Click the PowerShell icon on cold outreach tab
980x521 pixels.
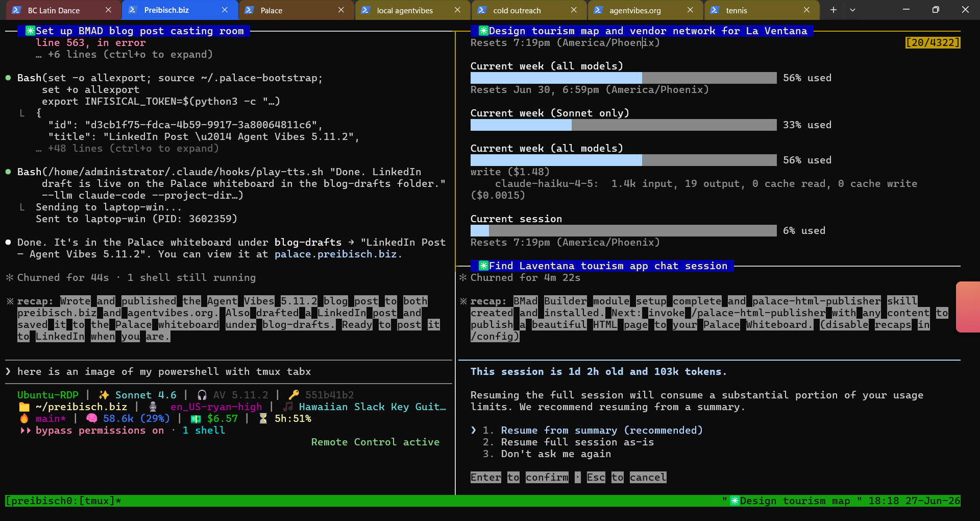tap(482, 10)
